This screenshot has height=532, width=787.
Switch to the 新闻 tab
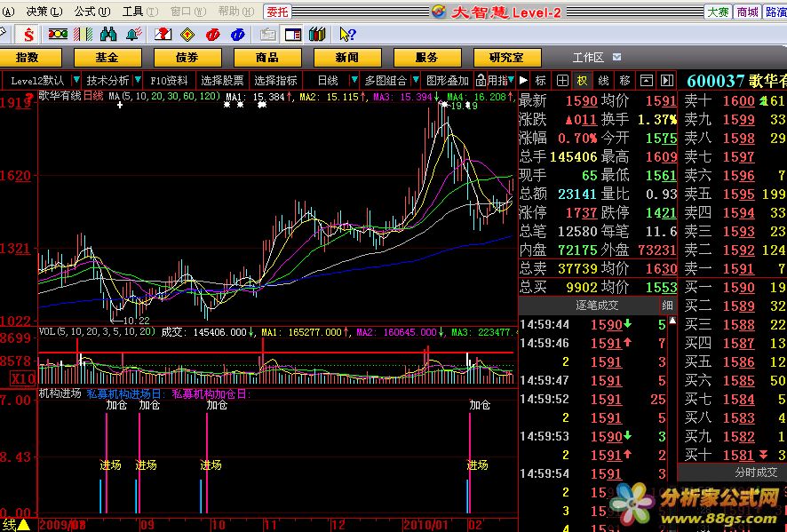tap(347, 58)
